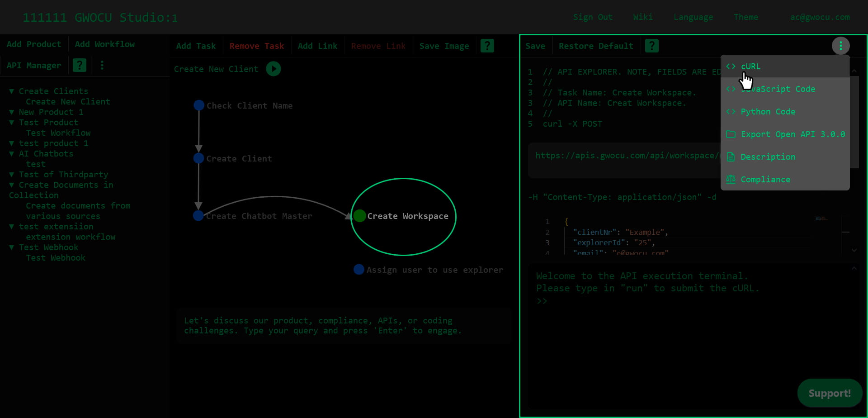Choose Export Open API 3.0.0 option

[785, 134]
